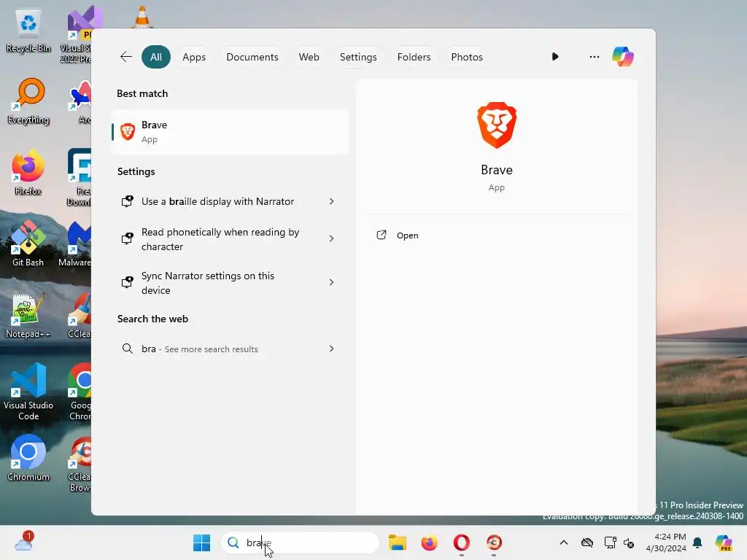Open the Brave best match result
The height and width of the screenshot is (560, 747).
click(x=230, y=132)
